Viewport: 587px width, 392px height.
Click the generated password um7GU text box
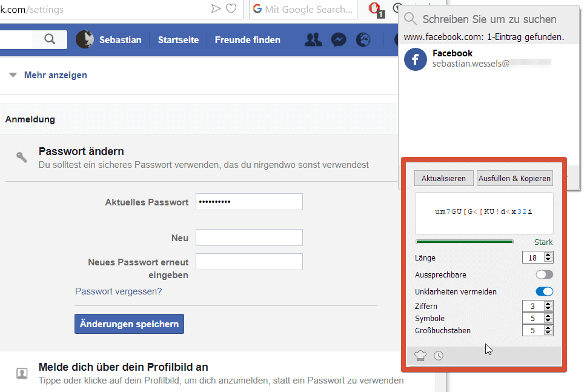[483, 213]
